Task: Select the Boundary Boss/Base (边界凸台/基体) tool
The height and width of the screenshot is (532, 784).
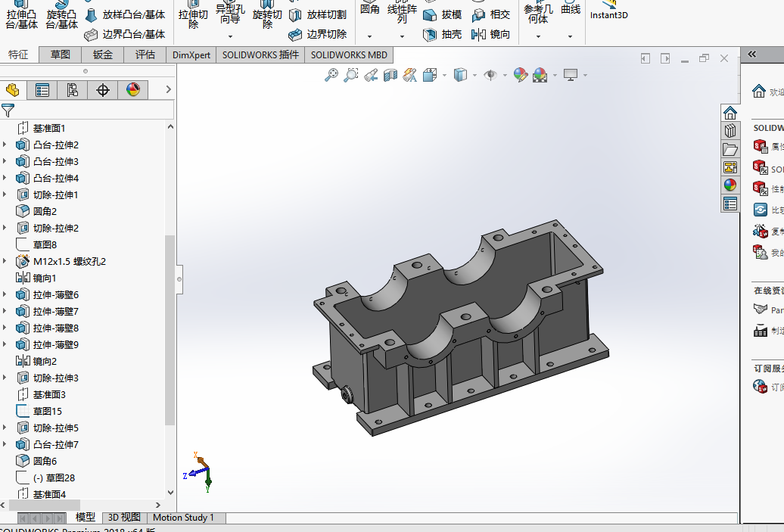Action: click(x=125, y=34)
